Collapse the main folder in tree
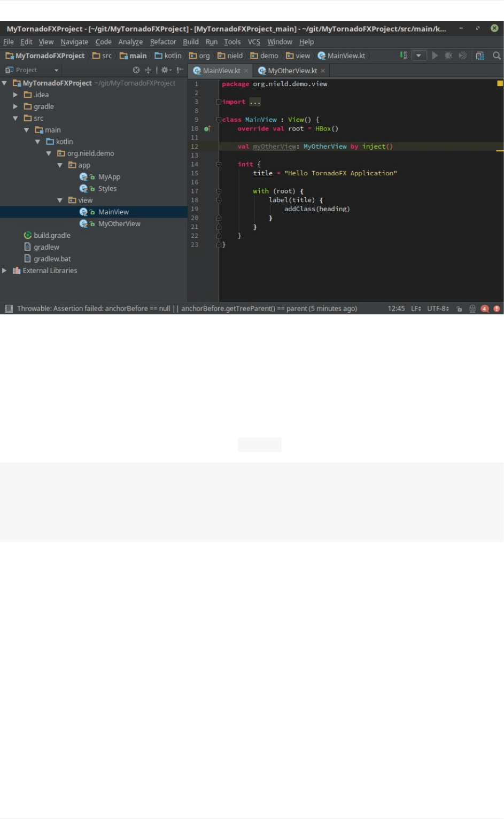 click(27, 130)
